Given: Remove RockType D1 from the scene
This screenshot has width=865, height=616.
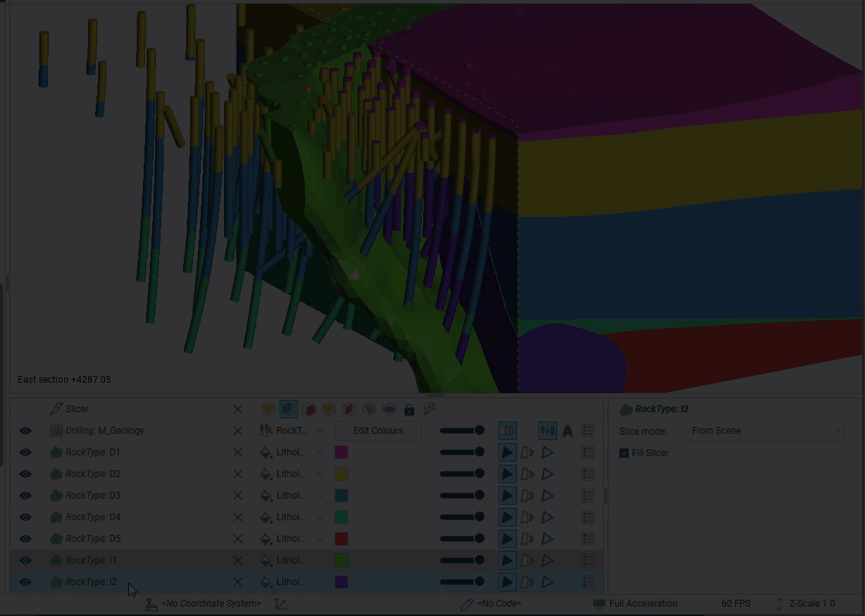Looking at the screenshot, I should [238, 452].
